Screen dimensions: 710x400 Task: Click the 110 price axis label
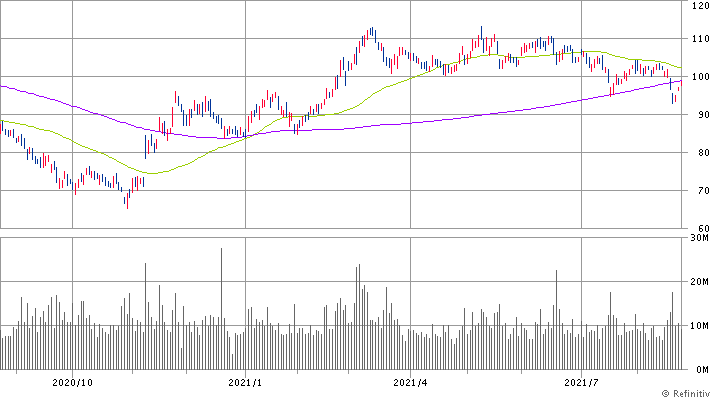[x=700, y=39]
